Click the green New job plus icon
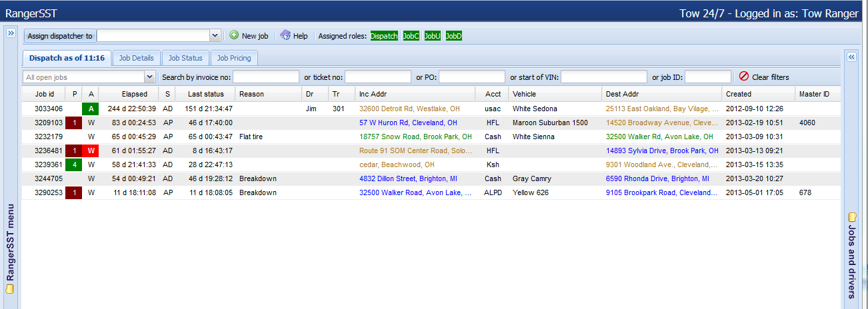Image resolution: width=868 pixels, height=309 pixels. pyautogui.click(x=234, y=36)
